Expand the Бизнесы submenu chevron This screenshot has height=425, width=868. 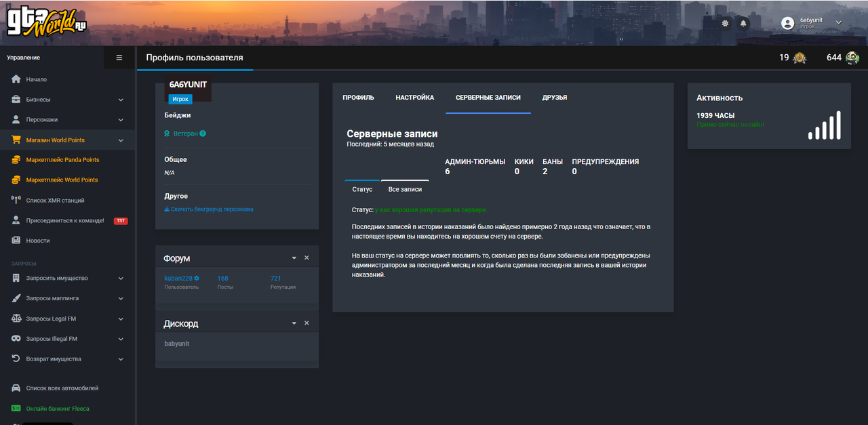pyautogui.click(x=121, y=100)
